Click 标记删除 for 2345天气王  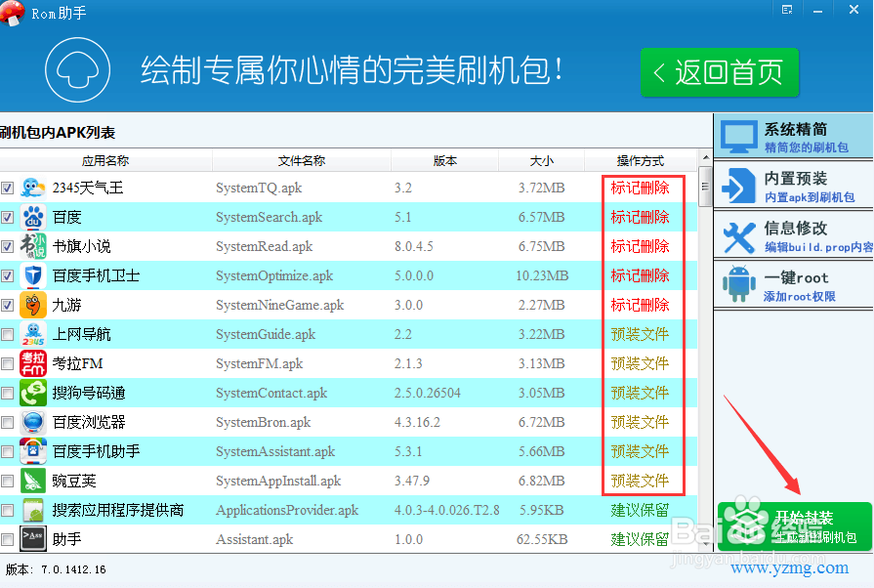tap(640, 188)
